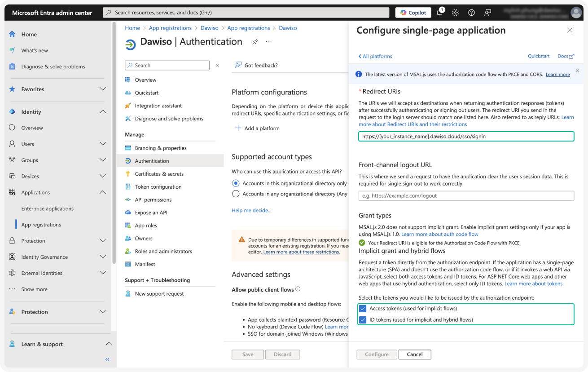This screenshot has width=588, height=372.
Task: Click the resource menu Search box
Action: (167, 66)
